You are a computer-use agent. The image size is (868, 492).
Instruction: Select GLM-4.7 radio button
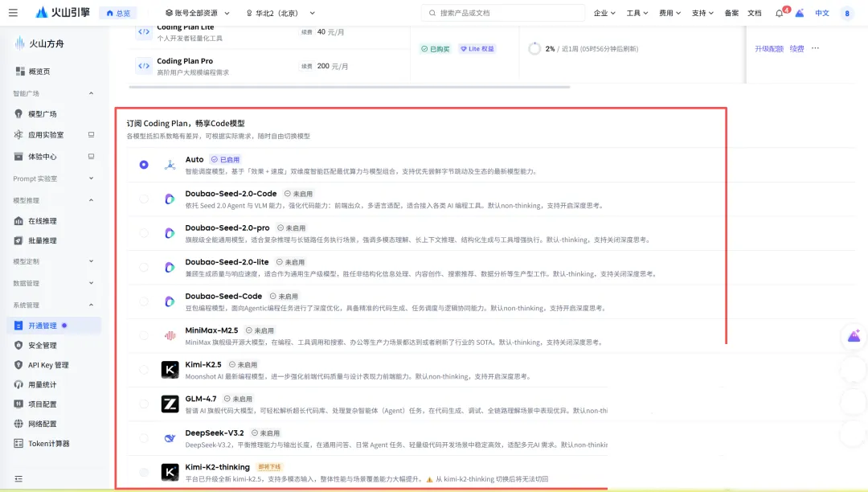pos(144,404)
